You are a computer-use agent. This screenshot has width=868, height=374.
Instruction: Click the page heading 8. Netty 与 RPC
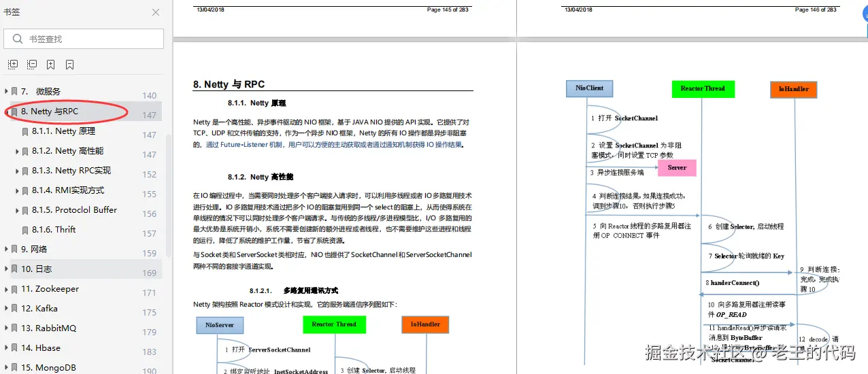[229, 84]
